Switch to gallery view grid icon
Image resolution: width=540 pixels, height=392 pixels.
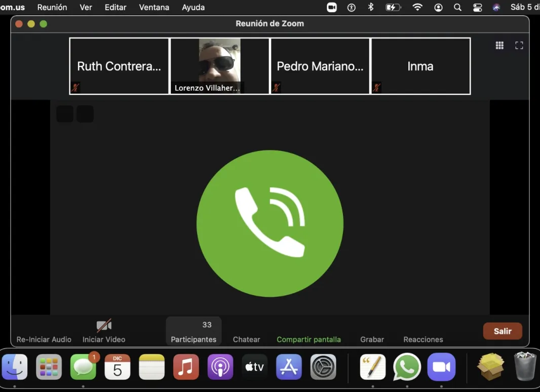pos(499,46)
